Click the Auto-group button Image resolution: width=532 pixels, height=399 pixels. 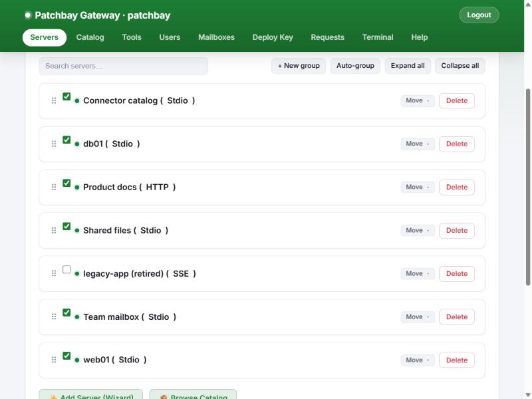click(355, 66)
